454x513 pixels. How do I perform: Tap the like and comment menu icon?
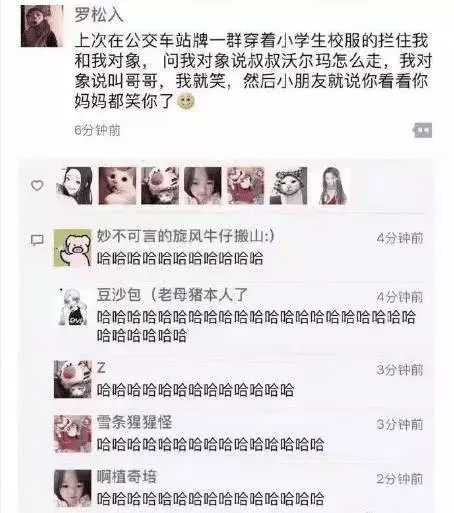[x=422, y=130]
